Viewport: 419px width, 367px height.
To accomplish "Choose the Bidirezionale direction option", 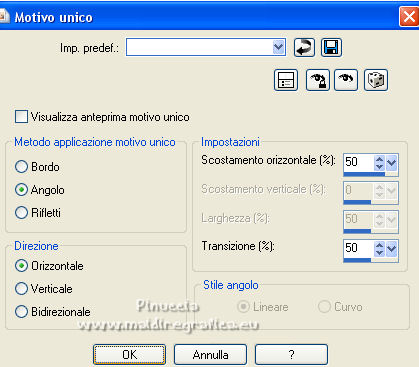I will coord(21,312).
